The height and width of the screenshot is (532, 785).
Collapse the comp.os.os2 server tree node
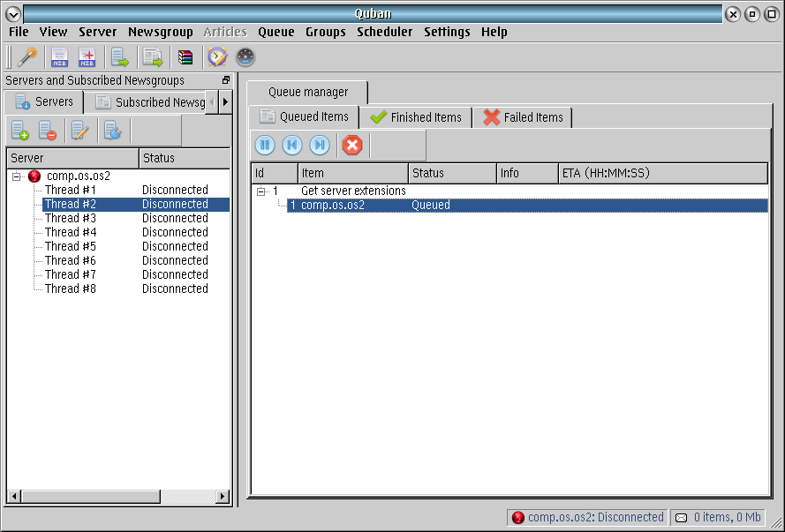[17, 176]
